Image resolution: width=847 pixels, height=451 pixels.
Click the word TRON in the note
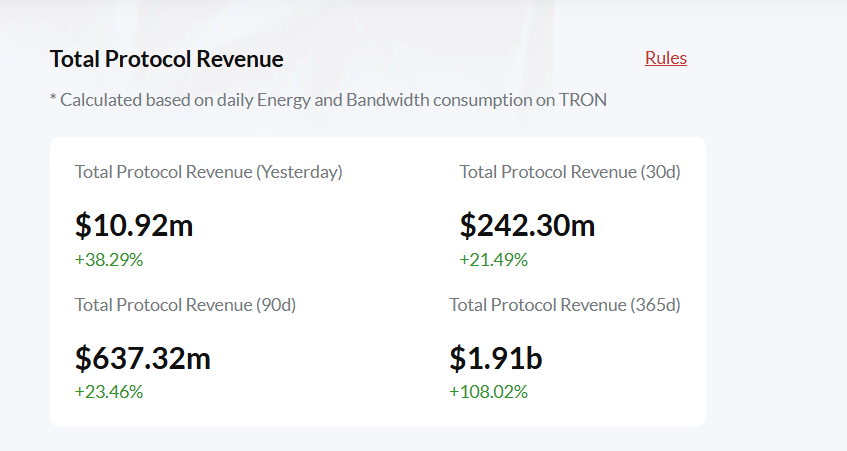coord(582,100)
